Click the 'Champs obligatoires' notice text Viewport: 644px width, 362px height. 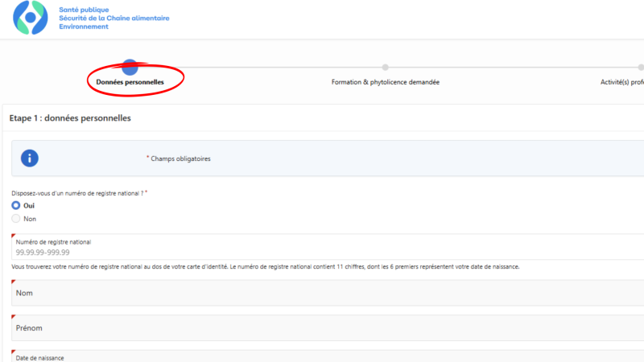click(x=180, y=158)
